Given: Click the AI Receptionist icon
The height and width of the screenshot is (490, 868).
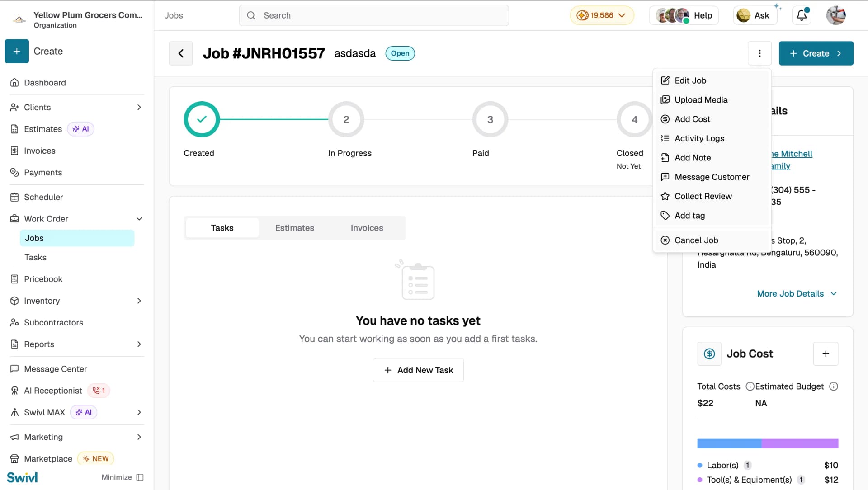Looking at the screenshot, I should pyautogui.click(x=14, y=391).
